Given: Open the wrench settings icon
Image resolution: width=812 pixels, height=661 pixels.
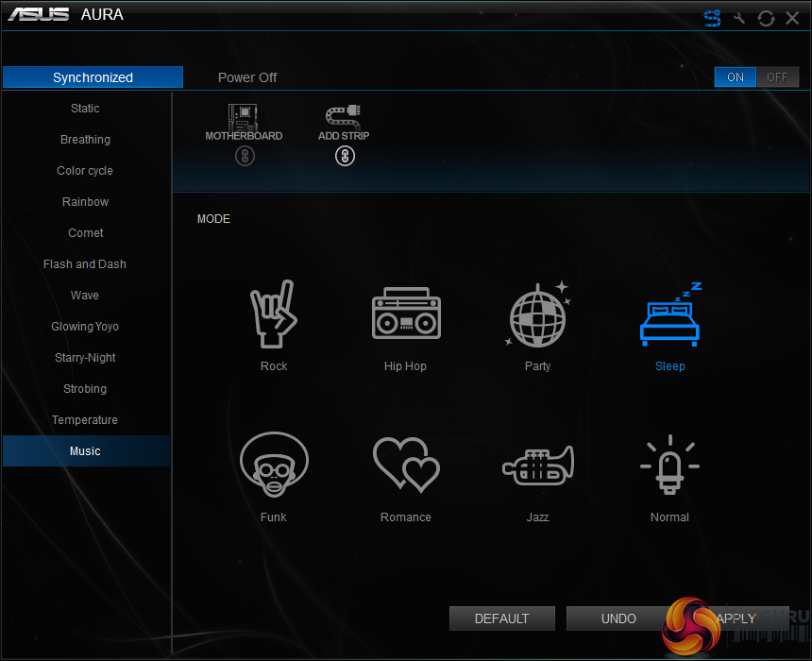Looking at the screenshot, I should tap(739, 19).
